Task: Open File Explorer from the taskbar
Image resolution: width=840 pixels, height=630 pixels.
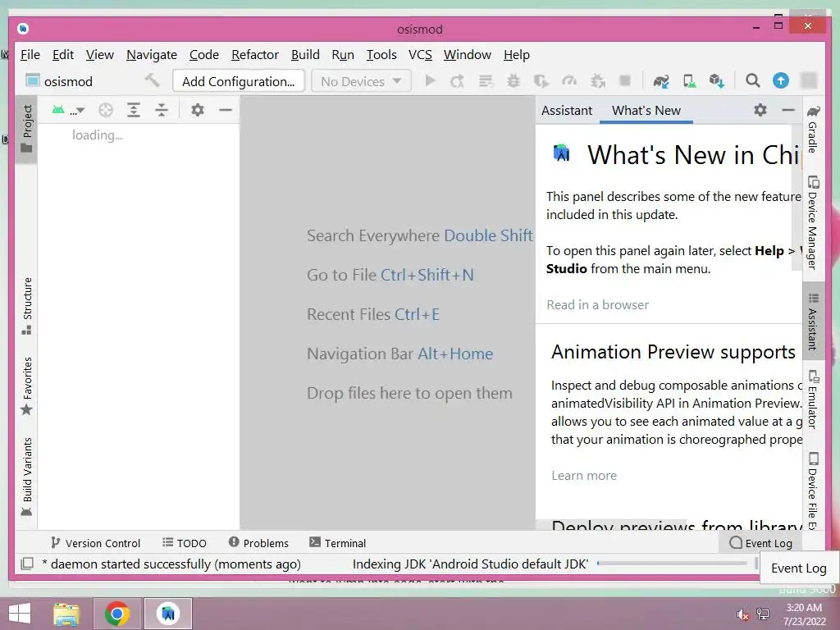Action: point(66,614)
